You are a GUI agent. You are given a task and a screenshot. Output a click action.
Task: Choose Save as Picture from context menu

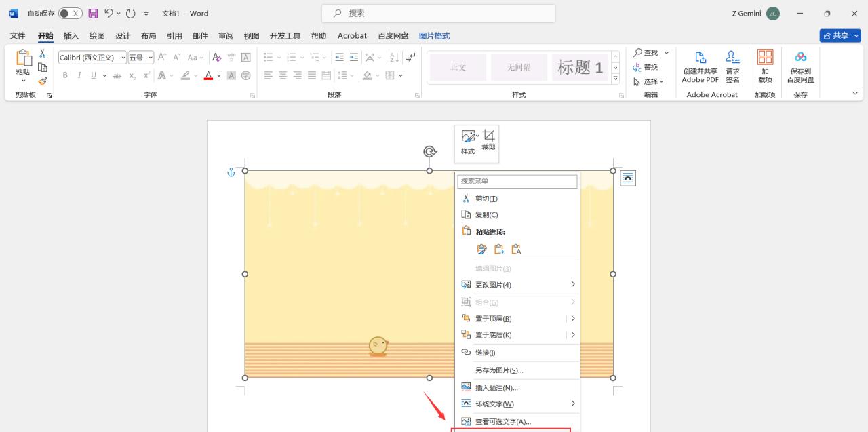[x=517, y=370]
